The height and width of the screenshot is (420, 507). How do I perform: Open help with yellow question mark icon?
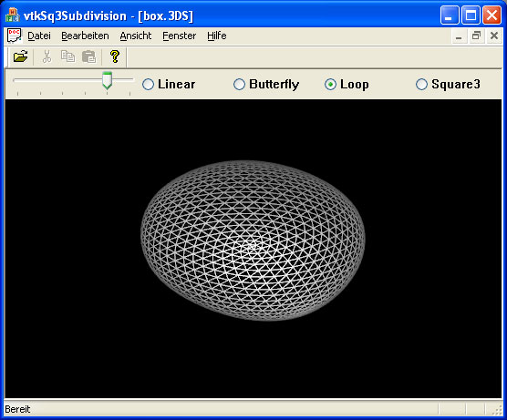point(115,56)
